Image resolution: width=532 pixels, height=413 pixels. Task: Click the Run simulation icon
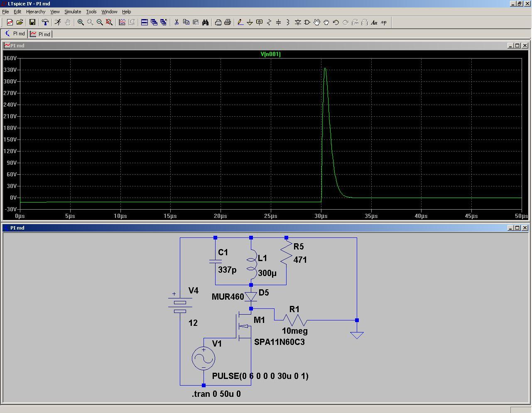point(58,22)
